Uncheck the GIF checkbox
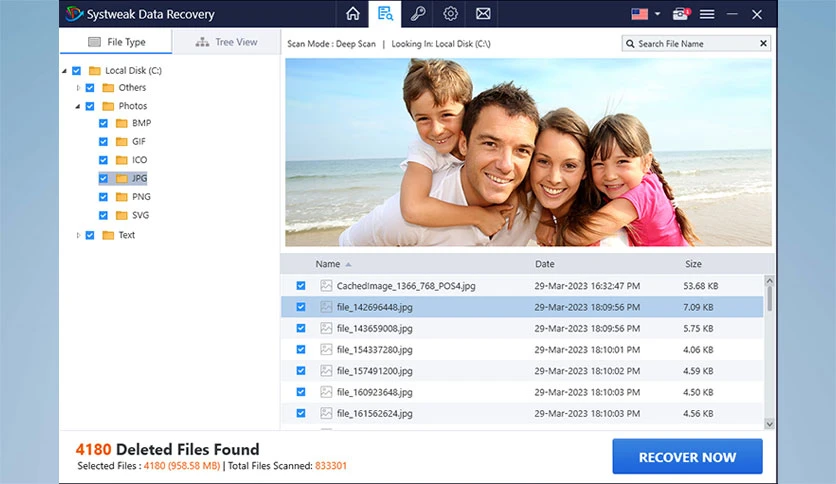Image resolution: width=836 pixels, height=484 pixels. [103, 142]
